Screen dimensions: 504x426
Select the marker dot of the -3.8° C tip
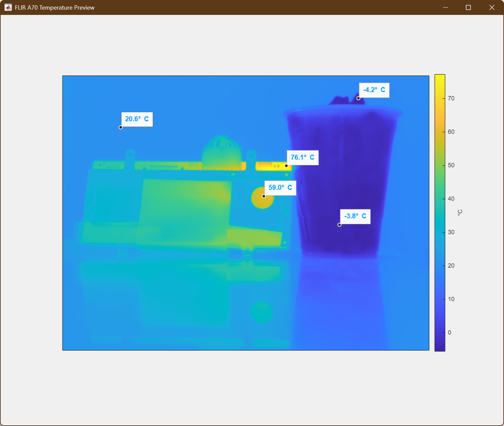(340, 225)
